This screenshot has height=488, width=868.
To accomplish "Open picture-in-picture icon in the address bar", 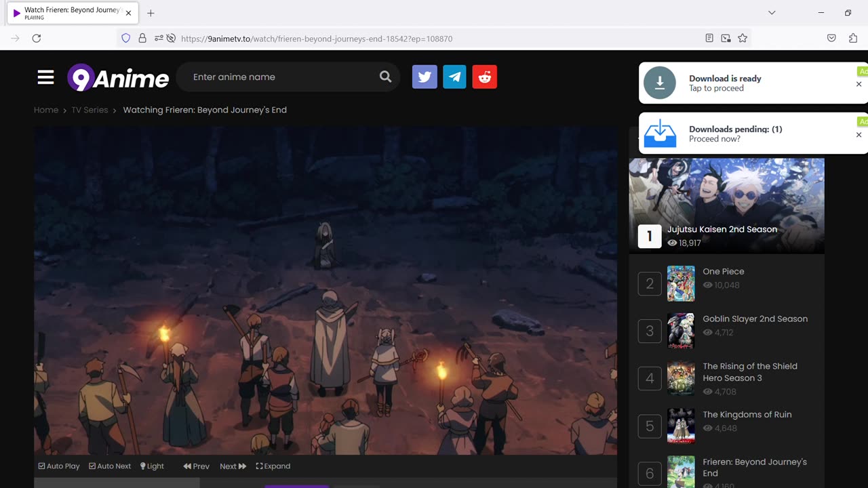I will [726, 39].
